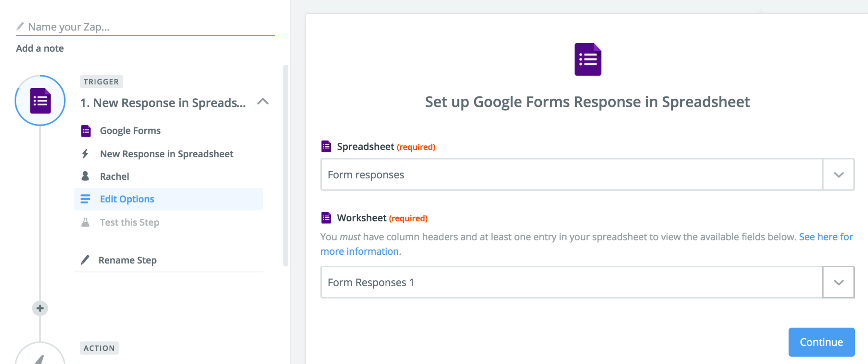868x364 pixels.
Task: Click the person icon next to Rachel
Action: (x=85, y=176)
